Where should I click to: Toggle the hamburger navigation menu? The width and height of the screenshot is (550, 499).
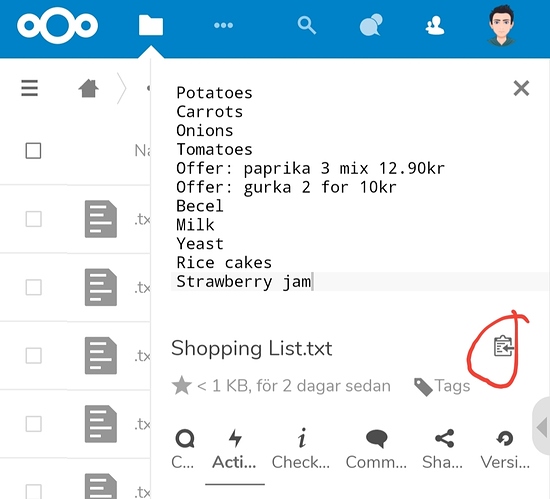coord(29,88)
